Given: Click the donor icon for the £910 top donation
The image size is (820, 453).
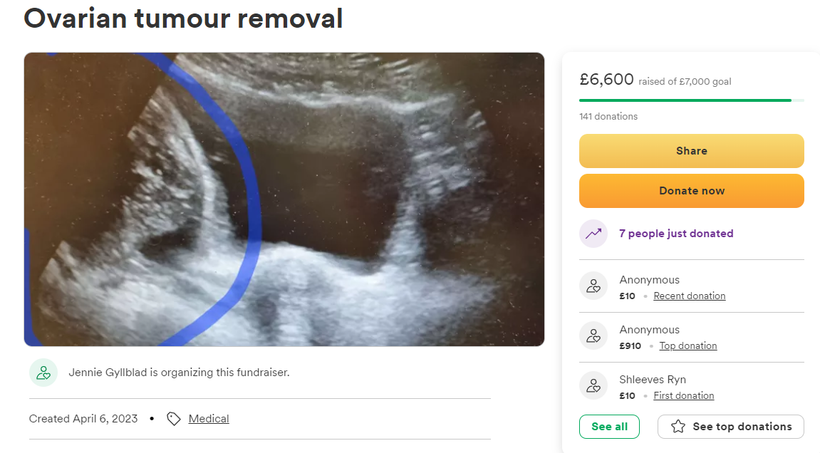Looking at the screenshot, I should (x=594, y=335).
